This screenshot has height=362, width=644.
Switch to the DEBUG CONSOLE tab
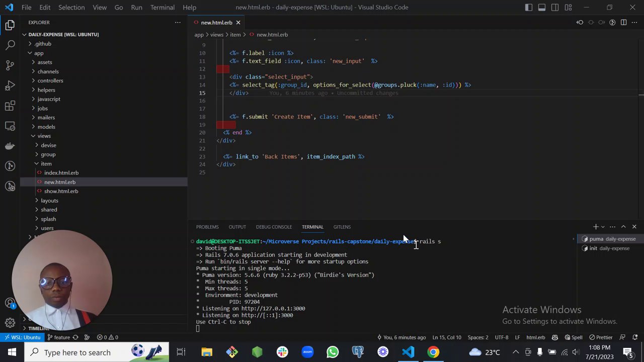tap(274, 227)
